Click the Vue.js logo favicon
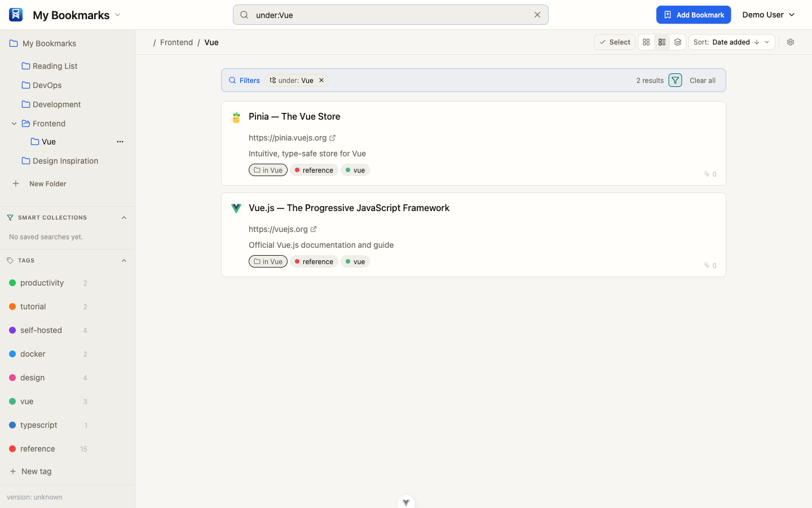This screenshot has height=508, width=812. pyautogui.click(x=236, y=208)
